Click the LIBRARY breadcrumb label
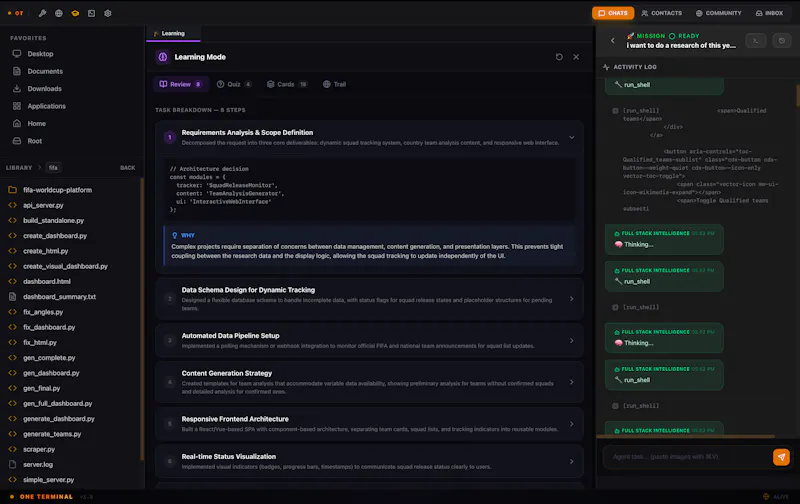 pyautogui.click(x=19, y=167)
